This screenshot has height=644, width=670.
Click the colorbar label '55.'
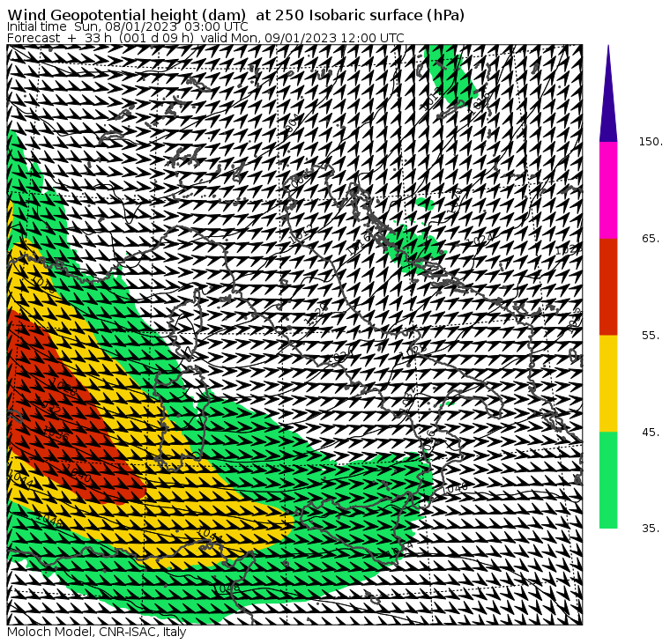651,336
